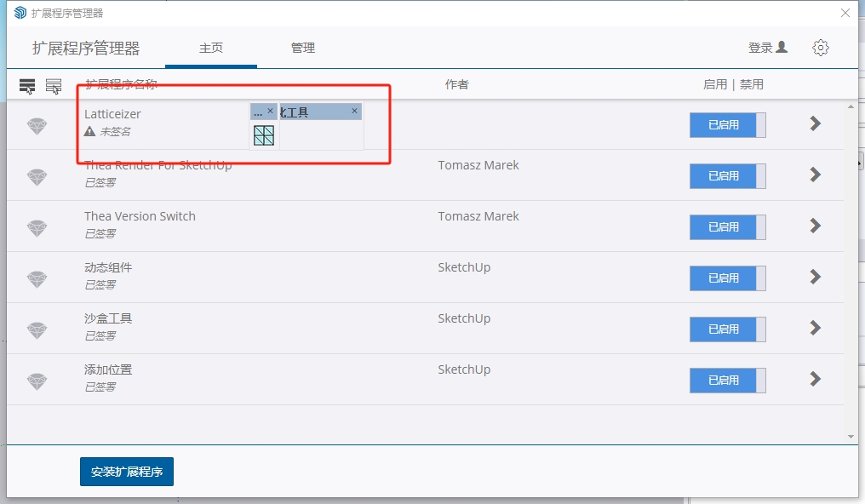The image size is (865, 504).
Task: Click the 已签署 status under 动态组件
Action: (x=100, y=284)
